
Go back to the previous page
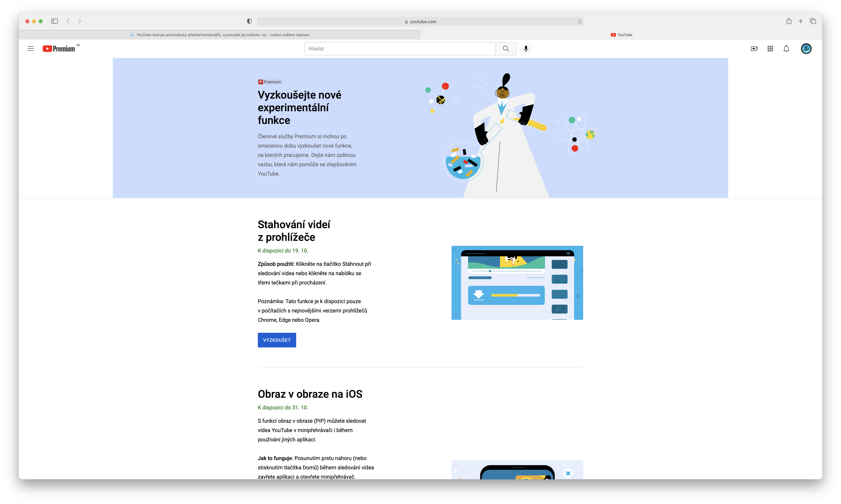coord(68,21)
